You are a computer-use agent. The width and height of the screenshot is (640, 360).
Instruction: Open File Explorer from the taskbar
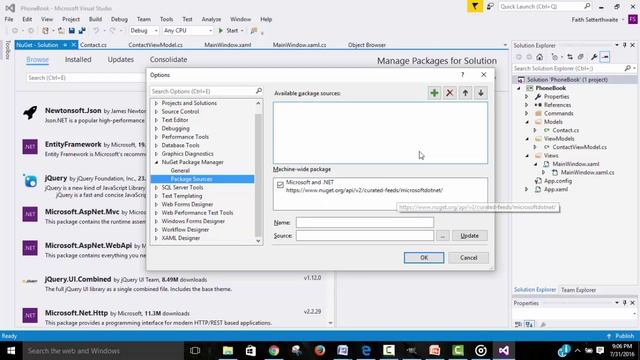pyautogui.click(x=228, y=351)
